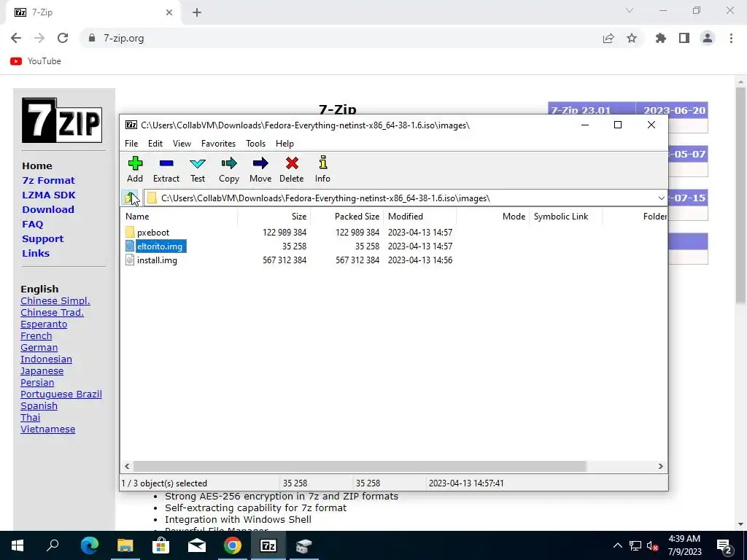747x560 pixels.
Task: Open the FAQ link
Action: (32, 225)
